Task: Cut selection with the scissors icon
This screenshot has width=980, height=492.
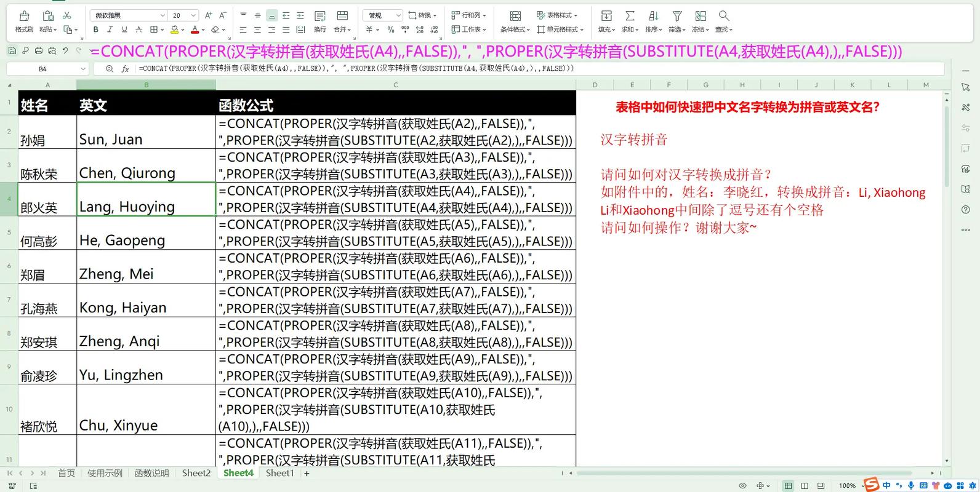Action: [67, 15]
